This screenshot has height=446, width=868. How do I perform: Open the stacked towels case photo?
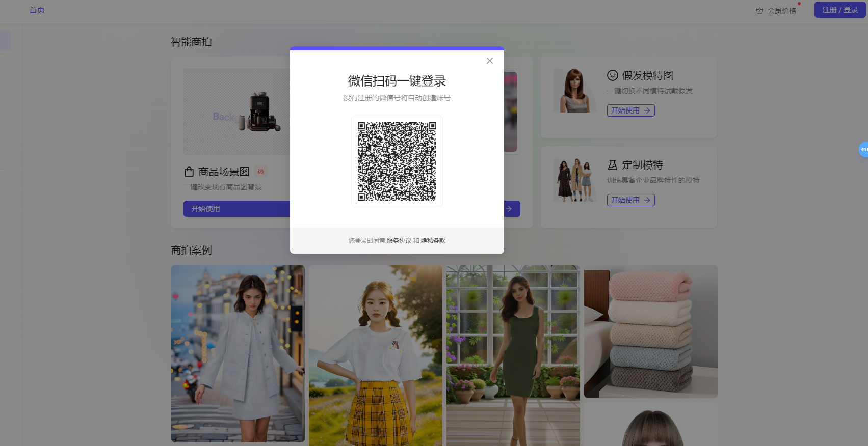(x=651, y=331)
